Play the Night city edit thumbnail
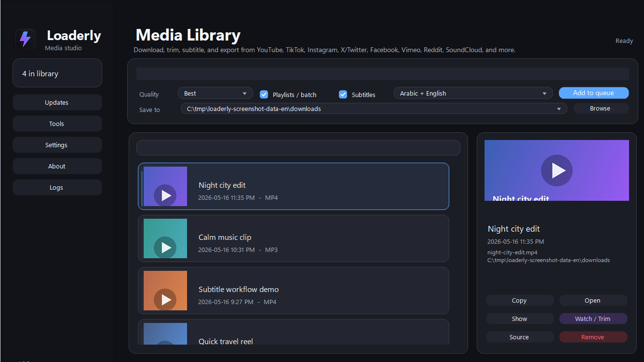This screenshot has height=362, width=644. click(x=165, y=195)
